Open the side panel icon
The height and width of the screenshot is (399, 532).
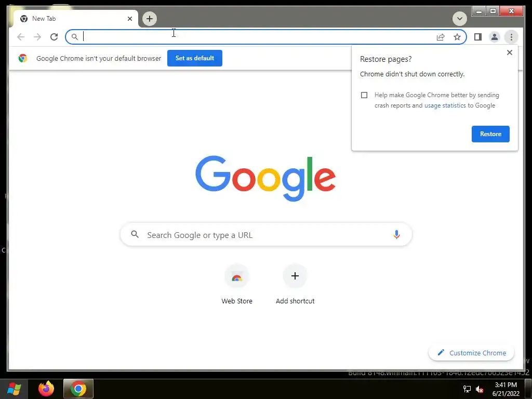point(478,37)
